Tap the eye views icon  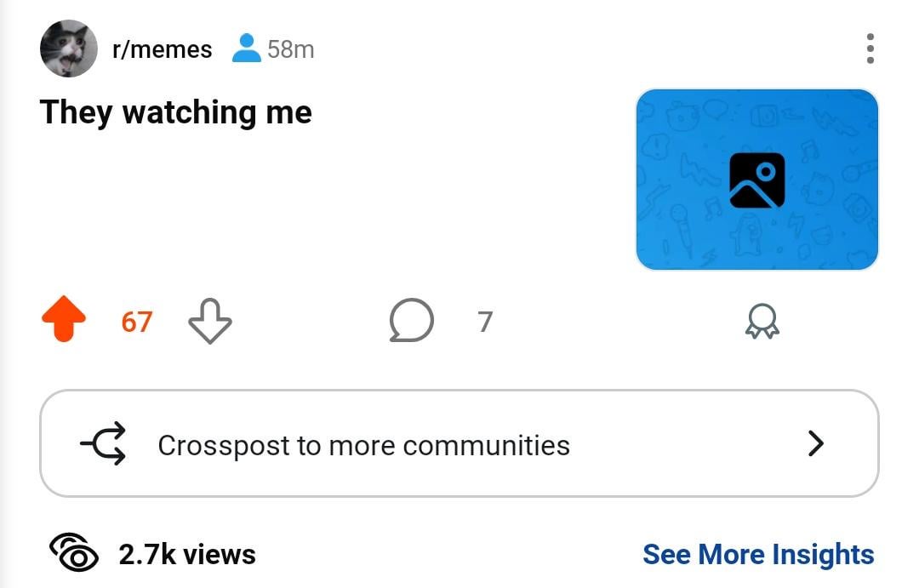click(x=74, y=552)
